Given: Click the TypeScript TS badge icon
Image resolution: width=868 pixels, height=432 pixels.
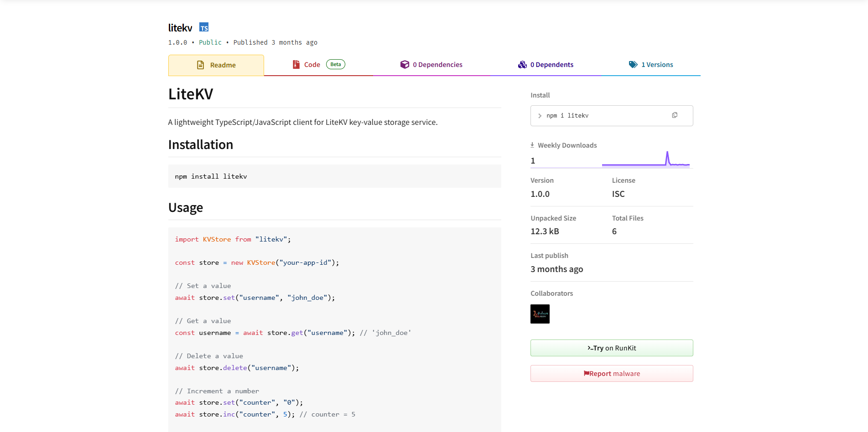Looking at the screenshot, I should click(x=204, y=27).
